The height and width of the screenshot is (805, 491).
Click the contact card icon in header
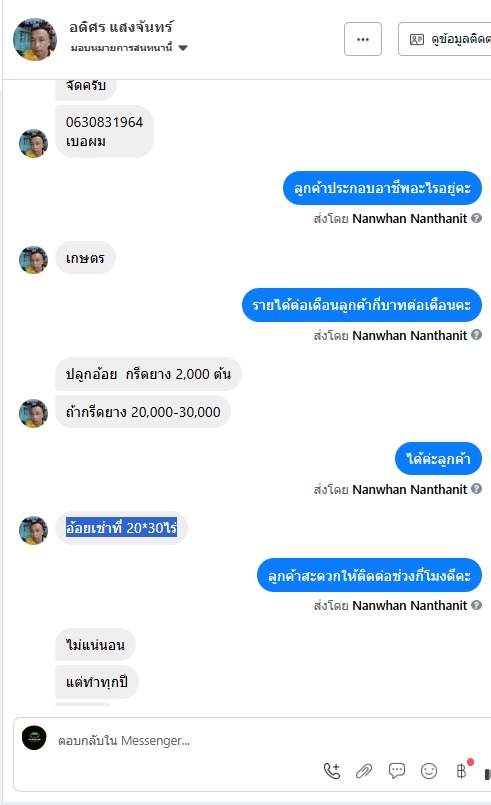(x=417, y=39)
